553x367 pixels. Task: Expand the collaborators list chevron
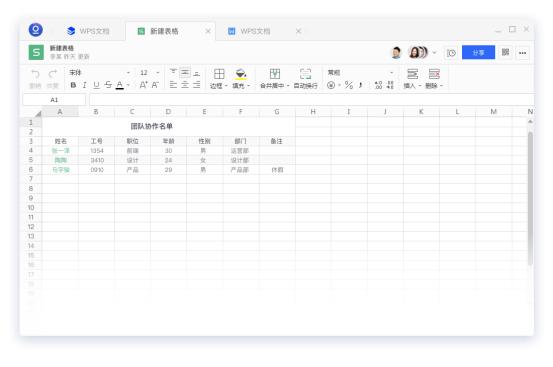coord(434,53)
